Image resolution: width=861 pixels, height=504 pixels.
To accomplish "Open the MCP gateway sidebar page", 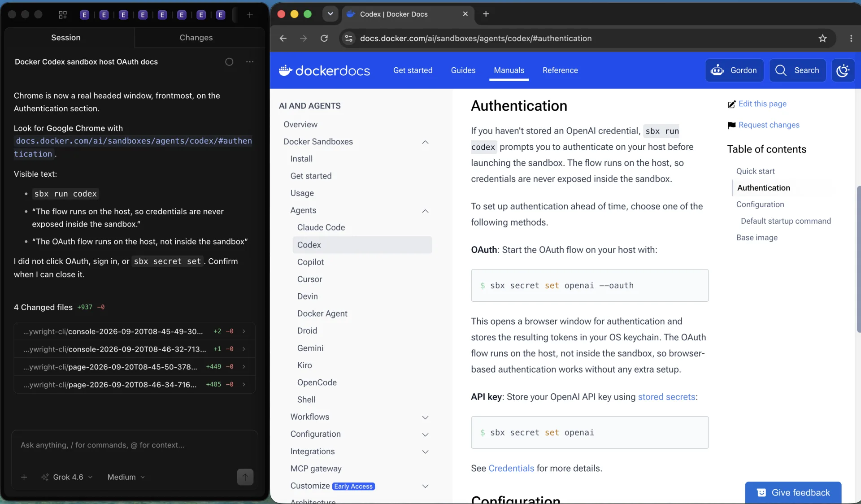I will point(316,469).
